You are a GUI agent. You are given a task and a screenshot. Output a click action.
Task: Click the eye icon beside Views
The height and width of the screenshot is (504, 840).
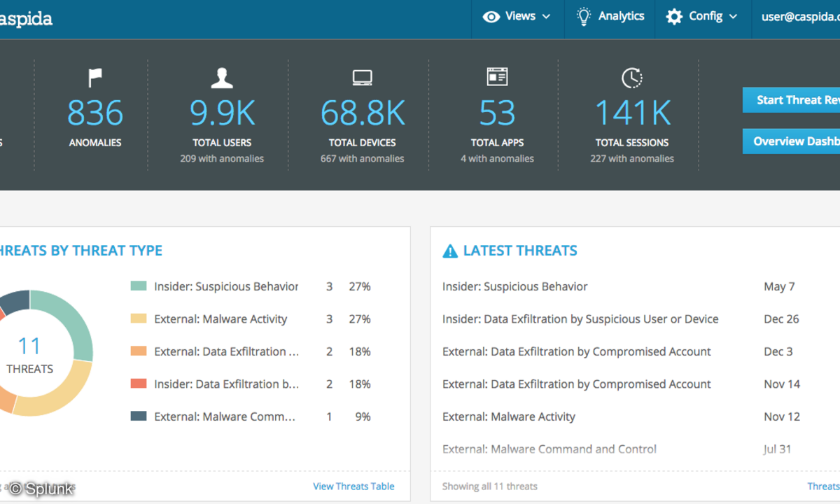click(491, 17)
